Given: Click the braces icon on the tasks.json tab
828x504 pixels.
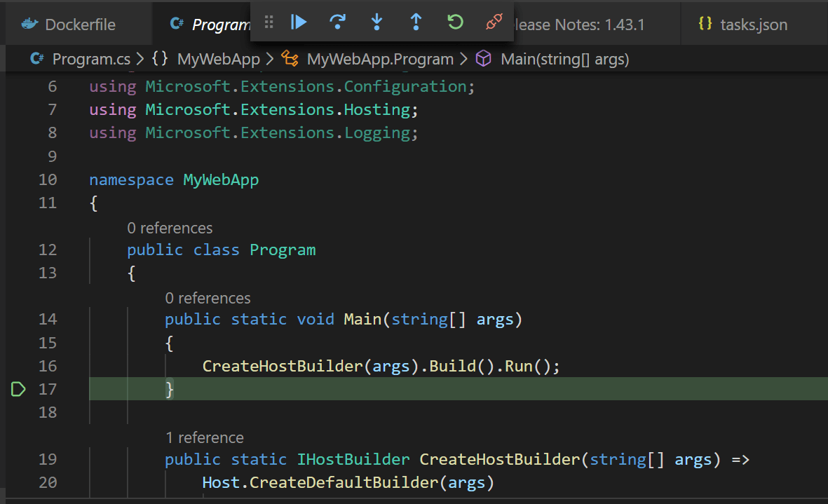Looking at the screenshot, I should click(706, 23).
